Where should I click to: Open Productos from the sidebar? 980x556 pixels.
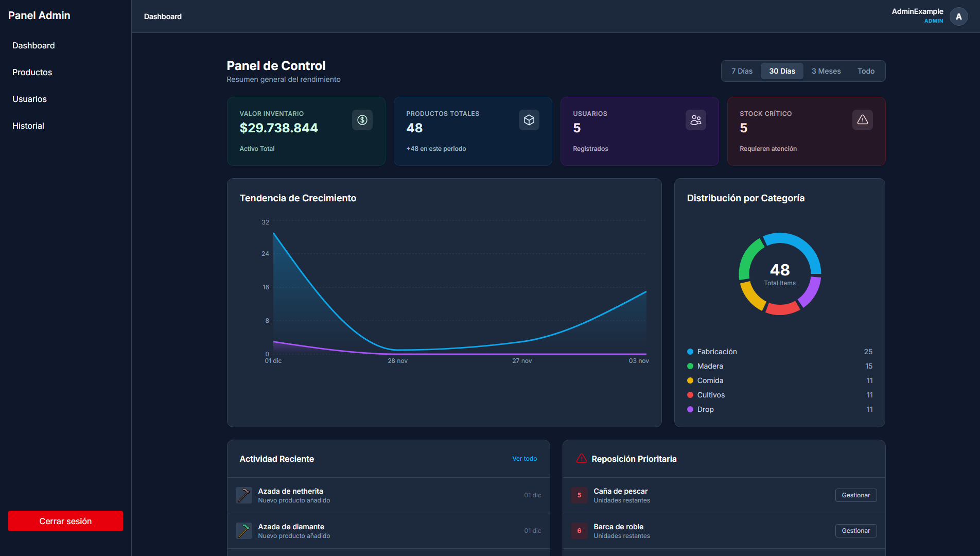32,72
